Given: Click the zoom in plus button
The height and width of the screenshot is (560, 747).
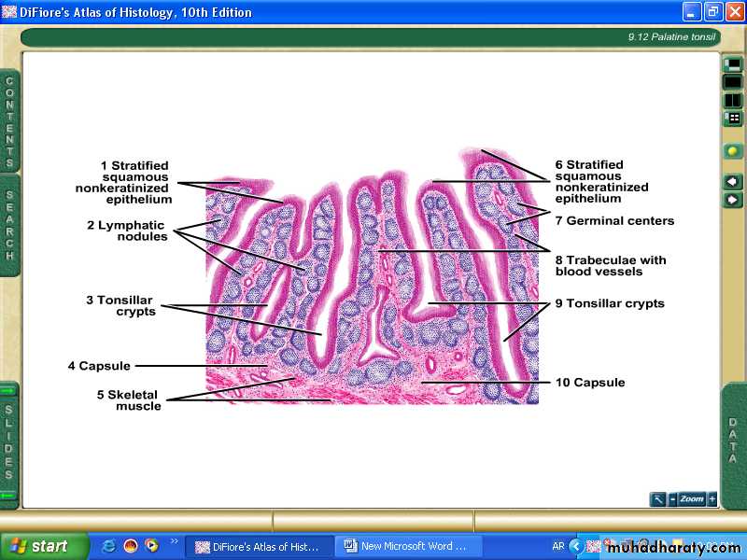Looking at the screenshot, I should point(712,499).
